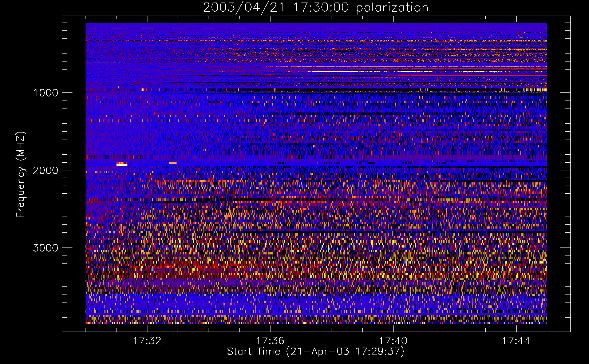Select the 'Frequency (MHZ)' axis label
The width and height of the screenshot is (589, 364).
20,175
